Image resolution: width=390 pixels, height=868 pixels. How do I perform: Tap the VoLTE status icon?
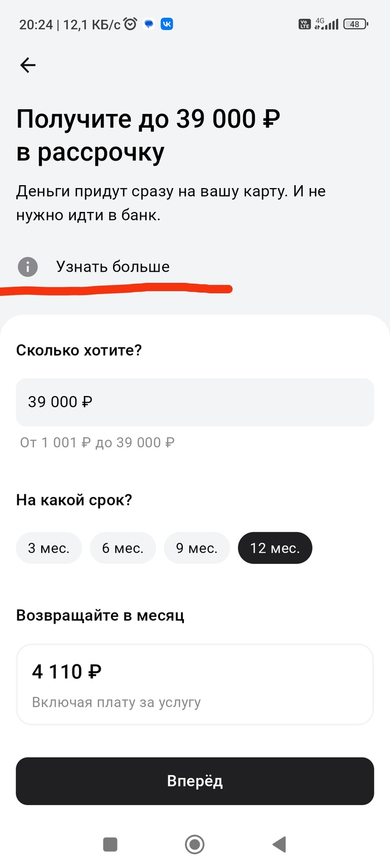coord(304,24)
